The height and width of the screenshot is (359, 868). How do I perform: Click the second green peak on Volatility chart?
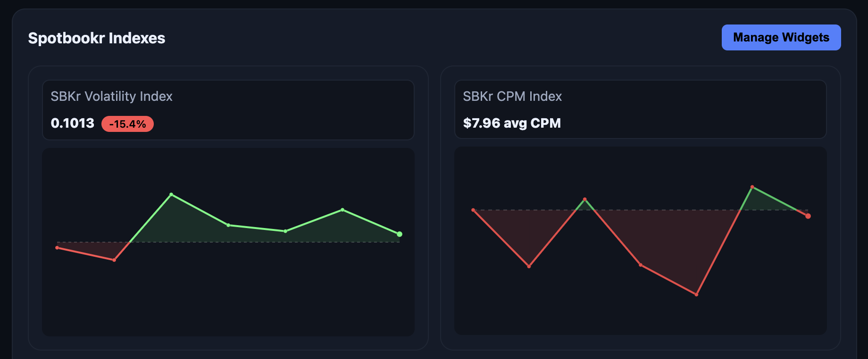click(x=342, y=210)
